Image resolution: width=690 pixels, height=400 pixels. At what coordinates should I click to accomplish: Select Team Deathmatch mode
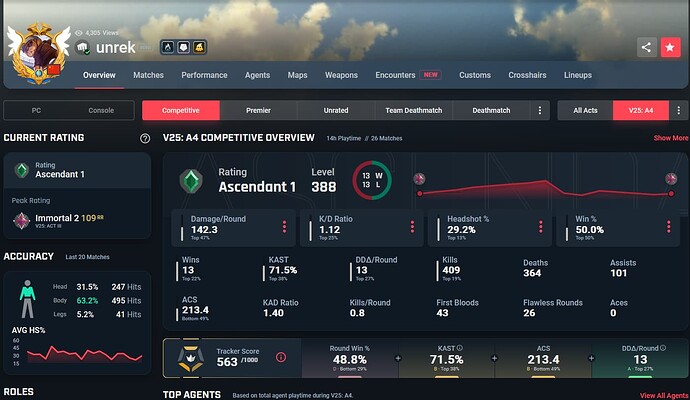pyautogui.click(x=414, y=110)
